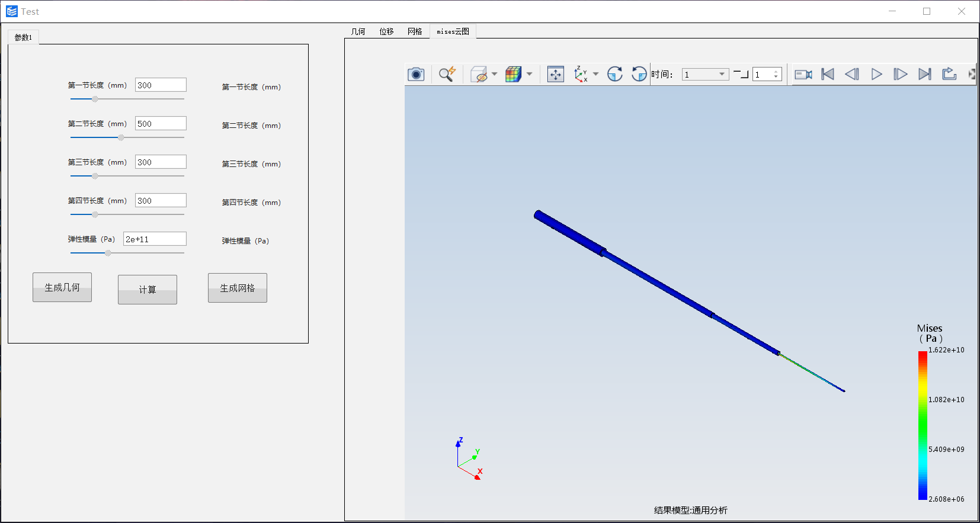980x523 pixels.
Task: Select the mises云图 tab
Action: (453, 31)
